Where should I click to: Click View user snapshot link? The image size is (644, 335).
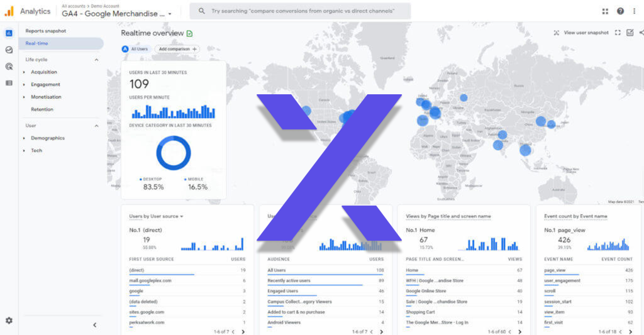pos(586,33)
